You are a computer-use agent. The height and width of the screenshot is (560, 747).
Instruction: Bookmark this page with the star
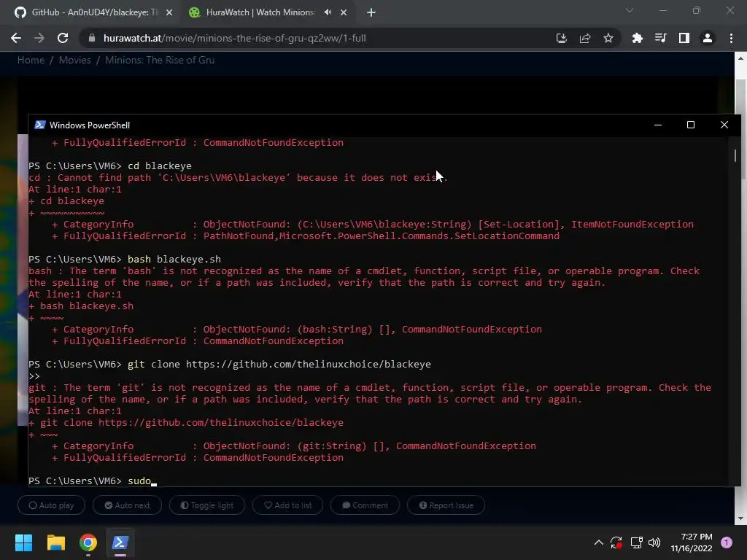[x=608, y=38]
